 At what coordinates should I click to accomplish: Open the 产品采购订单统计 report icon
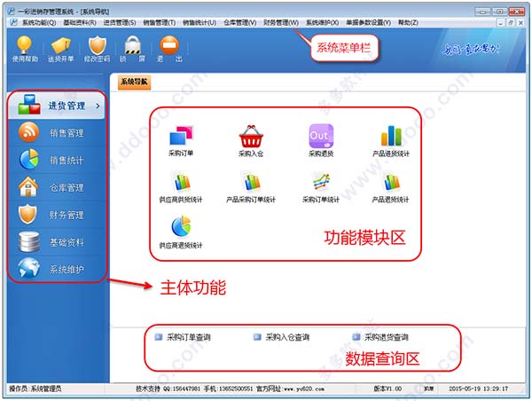point(251,187)
